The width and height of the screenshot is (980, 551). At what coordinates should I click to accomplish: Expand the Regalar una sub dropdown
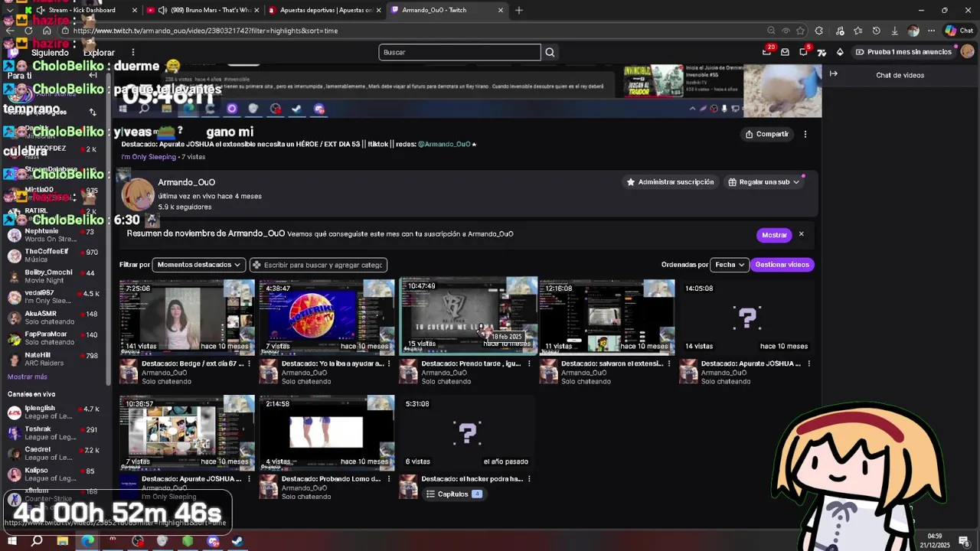(x=763, y=182)
